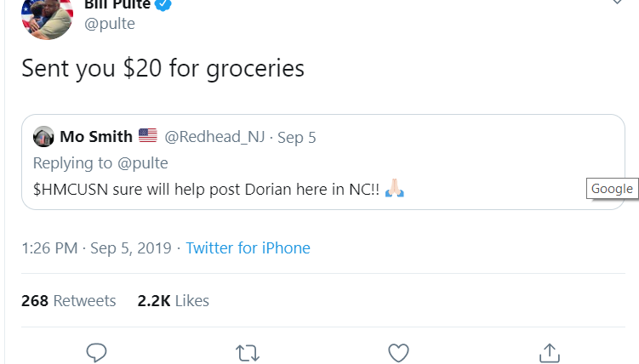The image size is (639, 364).
Task: Click Mo Smith's small avatar
Action: 43,137
